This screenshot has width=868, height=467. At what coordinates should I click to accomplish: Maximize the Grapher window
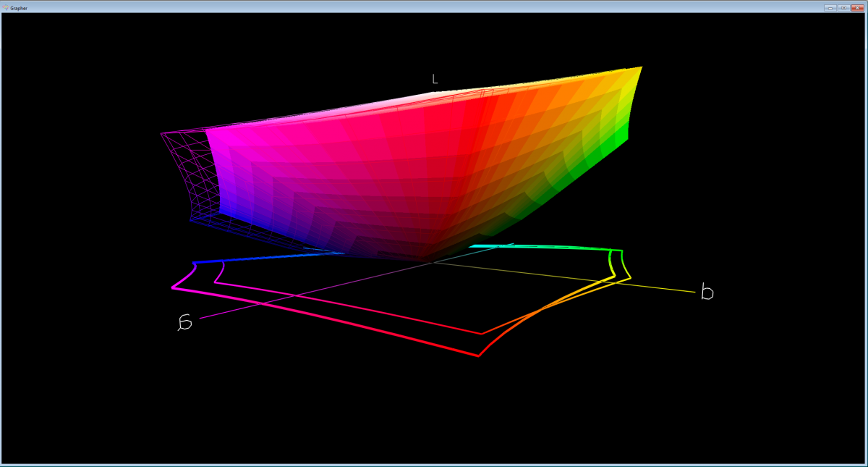point(843,7)
